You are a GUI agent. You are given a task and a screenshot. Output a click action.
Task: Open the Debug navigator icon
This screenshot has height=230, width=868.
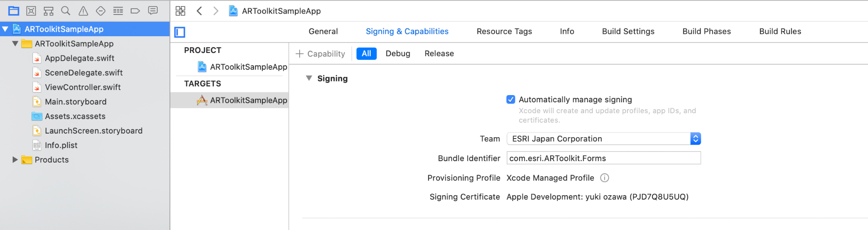[x=118, y=10]
